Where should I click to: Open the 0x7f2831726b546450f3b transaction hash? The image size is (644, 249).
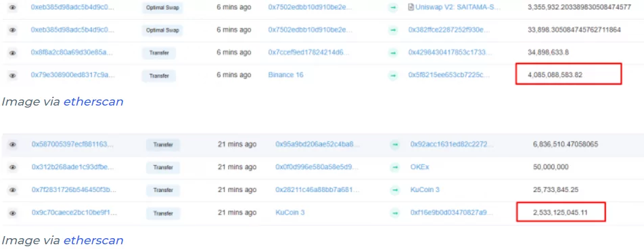tap(74, 190)
